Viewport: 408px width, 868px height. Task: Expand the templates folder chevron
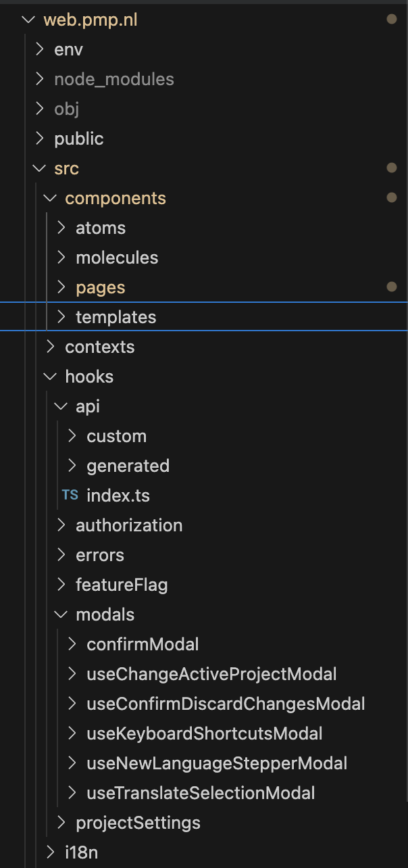tap(61, 317)
